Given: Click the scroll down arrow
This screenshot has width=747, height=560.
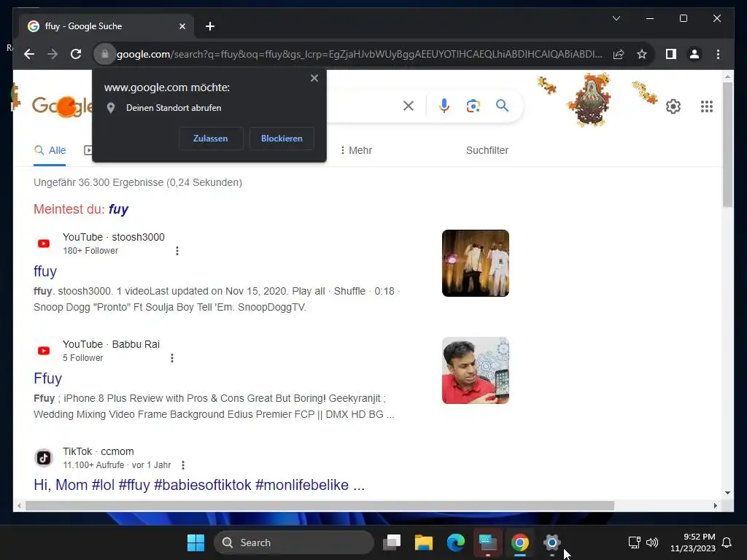Looking at the screenshot, I should tap(727, 494).
